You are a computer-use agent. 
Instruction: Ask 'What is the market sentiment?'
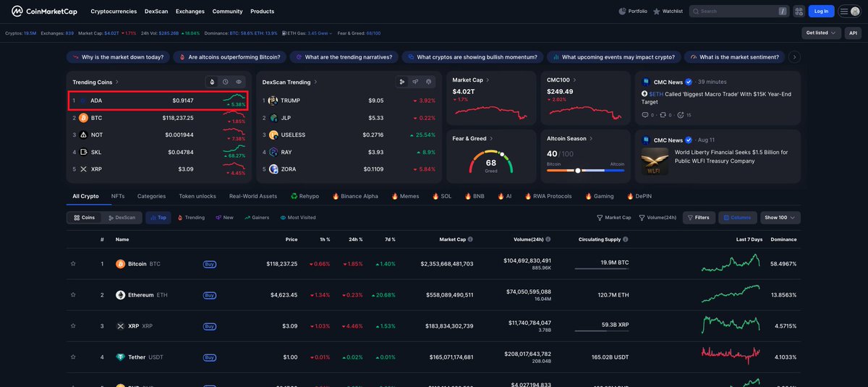tap(735, 57)
